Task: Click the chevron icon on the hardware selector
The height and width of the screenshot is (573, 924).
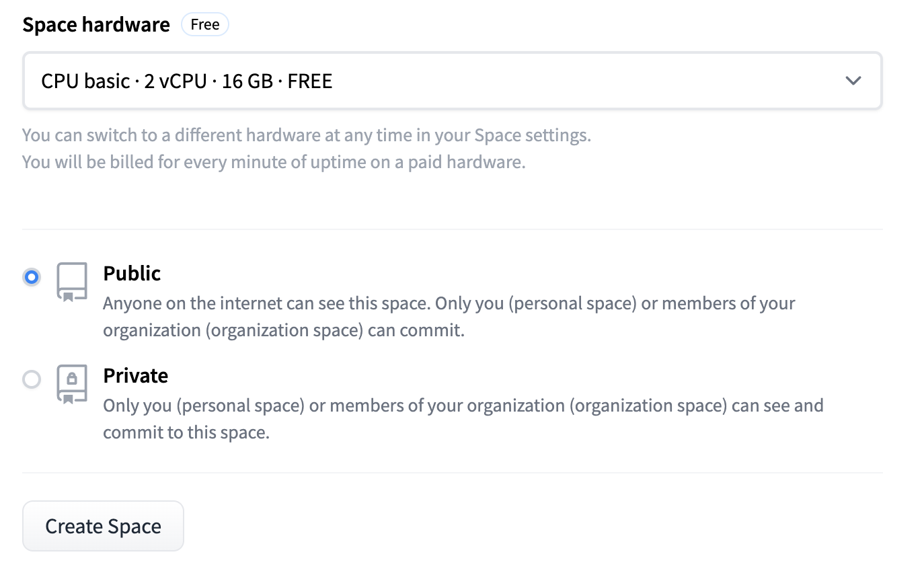Action: point(853,81)
